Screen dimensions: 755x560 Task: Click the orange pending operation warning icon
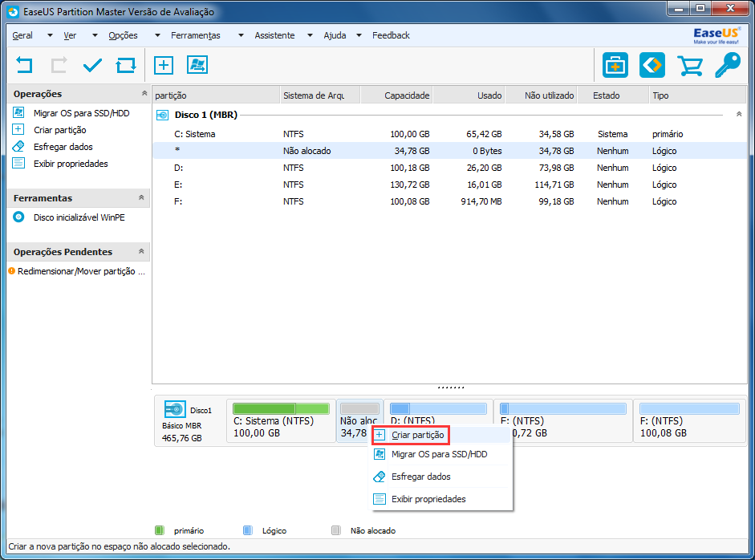pos(11,271)
